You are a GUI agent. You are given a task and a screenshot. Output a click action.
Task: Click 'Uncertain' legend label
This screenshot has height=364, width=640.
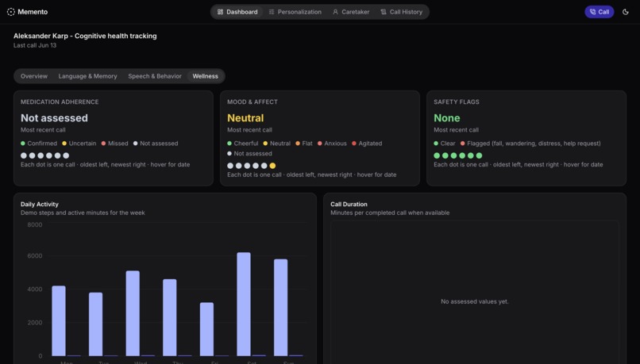point(83,144)
